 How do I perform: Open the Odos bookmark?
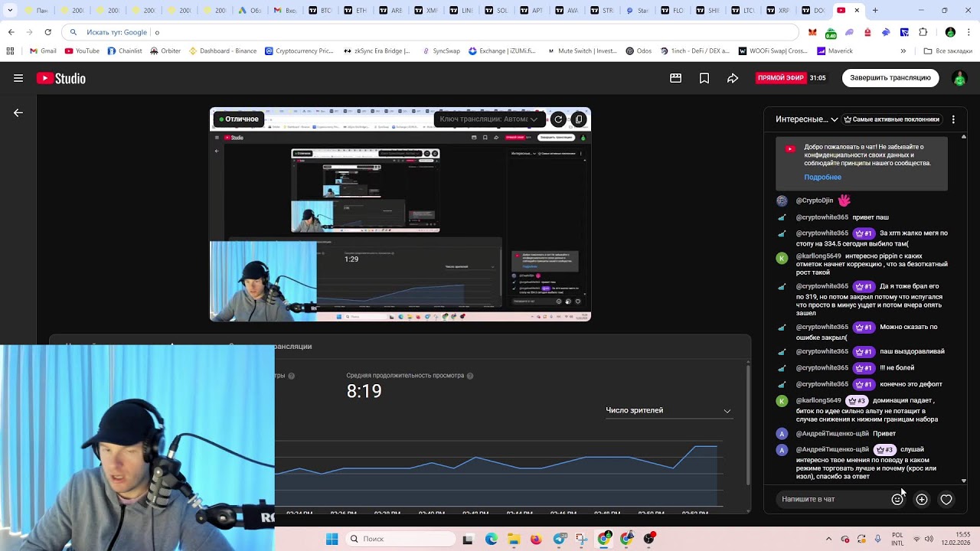(x=639, y=51)
